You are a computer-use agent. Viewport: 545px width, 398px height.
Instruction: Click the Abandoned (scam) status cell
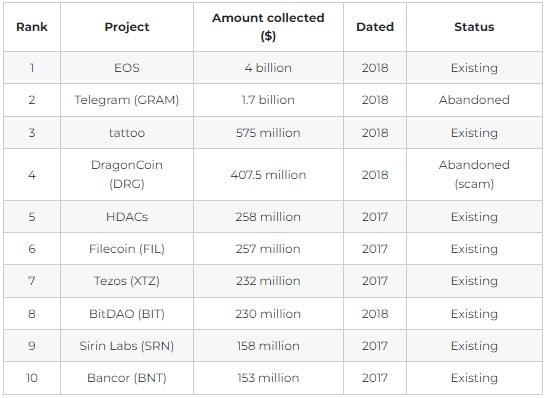click(474, 174)
